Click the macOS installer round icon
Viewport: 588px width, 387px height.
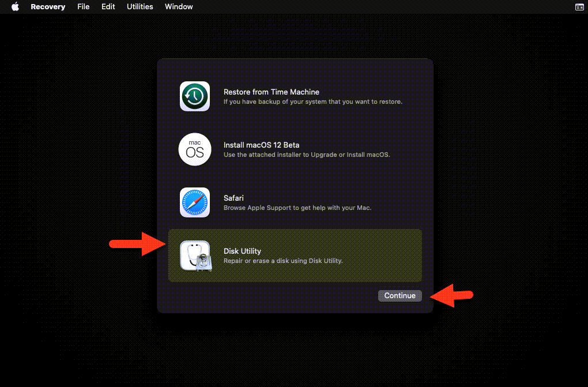point(194,149)
